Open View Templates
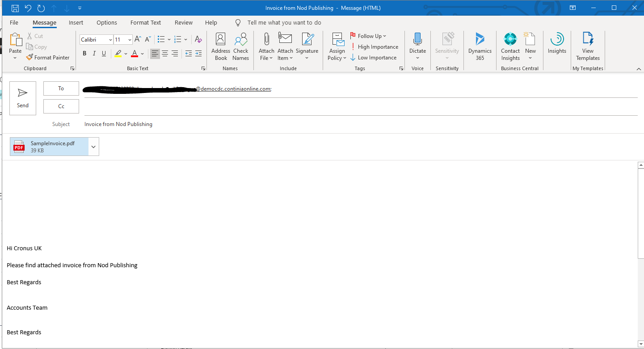The height and width of the screenshot is (349, 644). click(x=588, y=46)
